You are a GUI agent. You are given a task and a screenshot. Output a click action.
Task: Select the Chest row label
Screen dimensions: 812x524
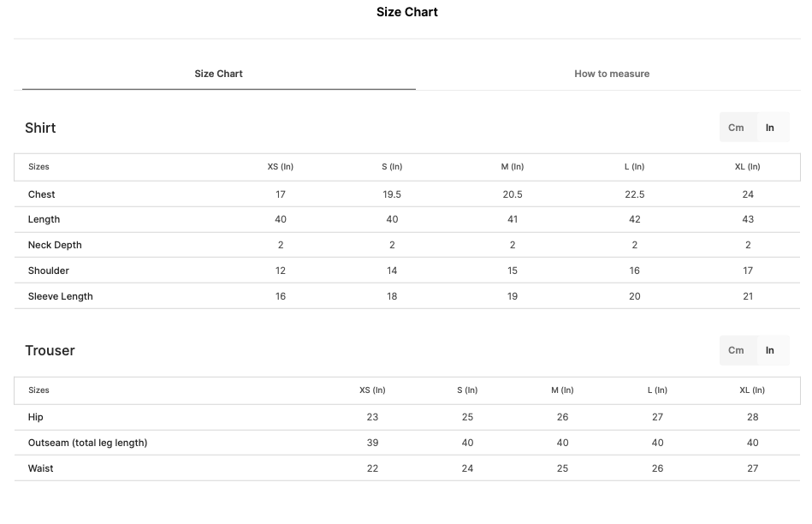point(41,194)
